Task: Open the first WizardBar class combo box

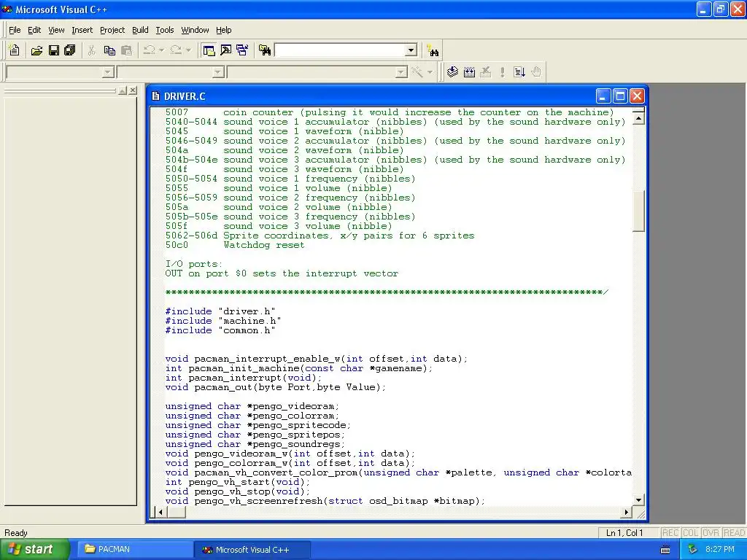Action: [x=60, y=72]
